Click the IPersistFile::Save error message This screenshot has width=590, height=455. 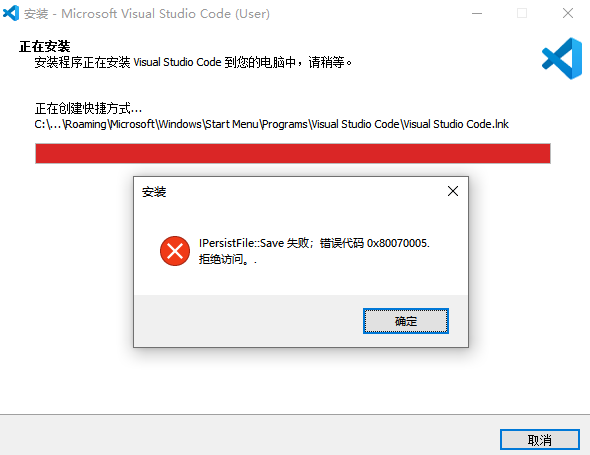pyautogui.click(x=314, y=243)
